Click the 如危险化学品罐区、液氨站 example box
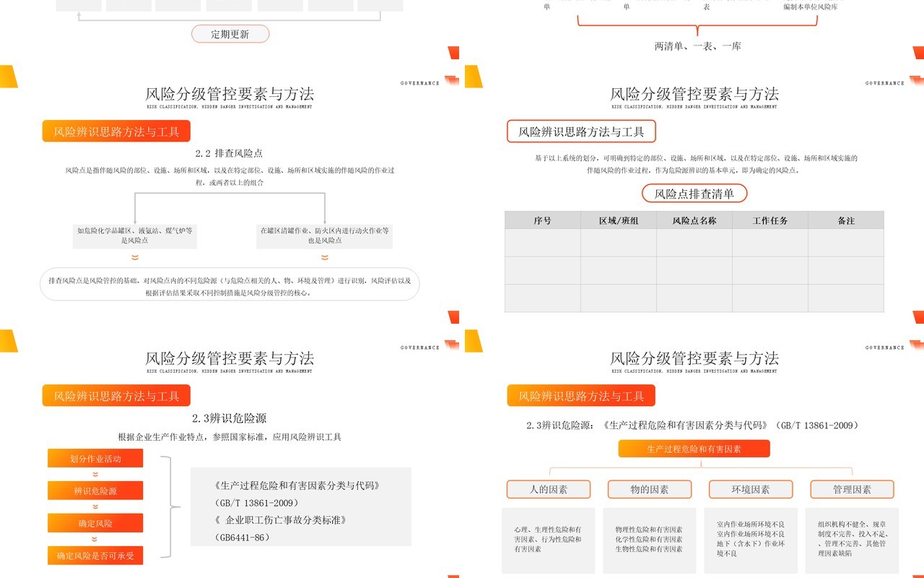The height and width of the screenshot is (578, 924). (134, 236)
